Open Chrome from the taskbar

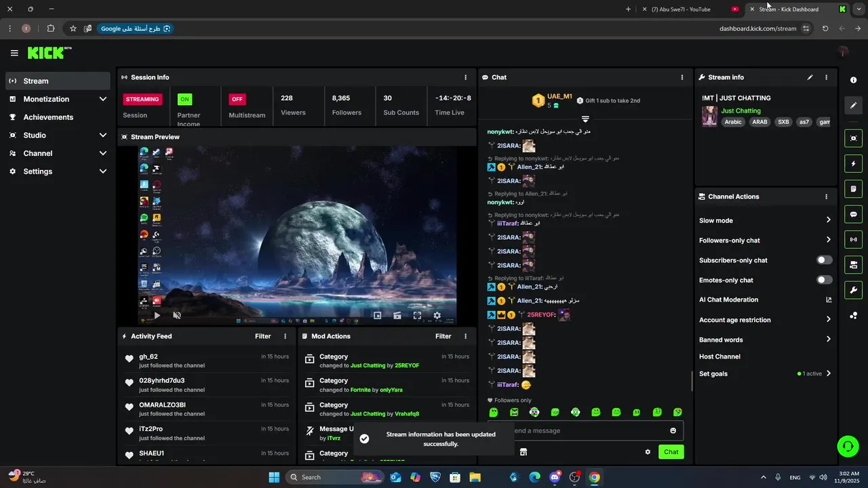point(595,477)
